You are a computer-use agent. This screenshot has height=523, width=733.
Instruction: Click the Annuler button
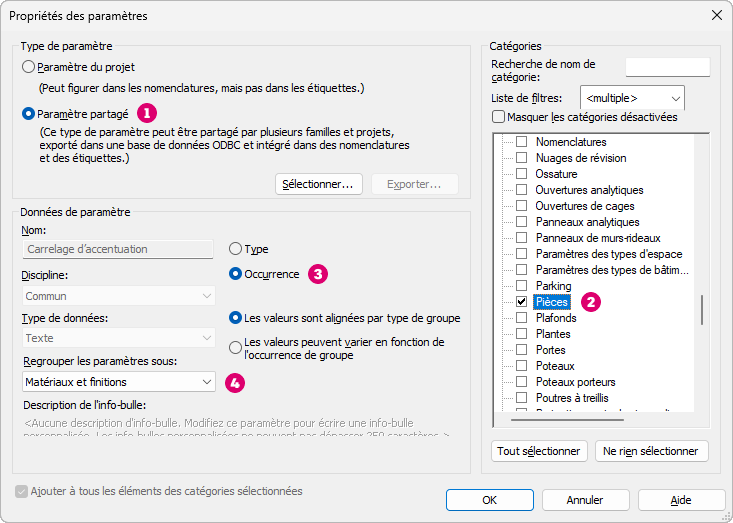pos(584,499)
